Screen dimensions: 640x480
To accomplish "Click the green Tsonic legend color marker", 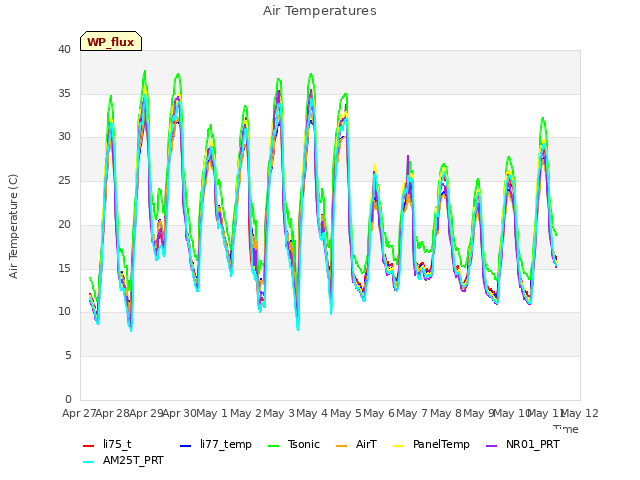I will click(x=274, y=446).
